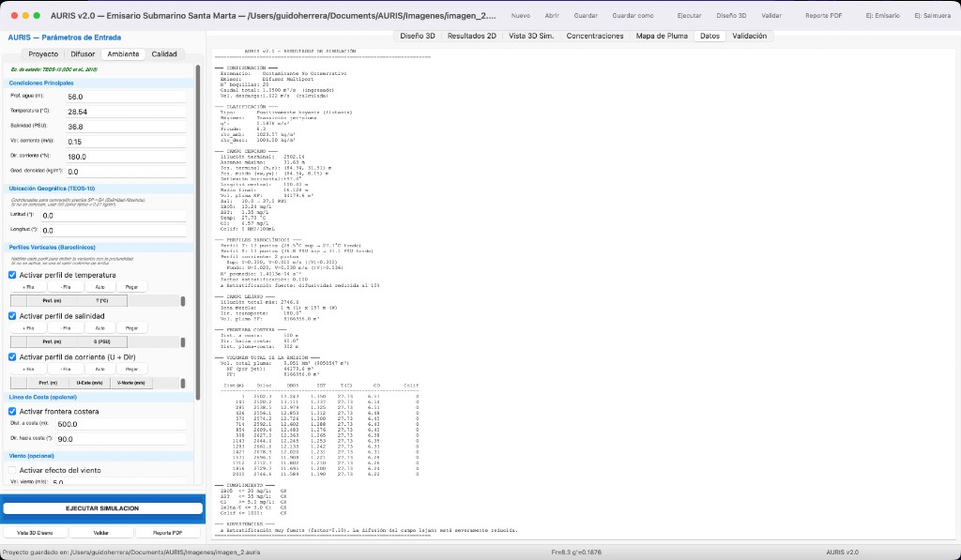This screenshot has height=560, width=961.
Task: Click the parameters panel vertical scrollbar
Action: [x=198, y=233]
